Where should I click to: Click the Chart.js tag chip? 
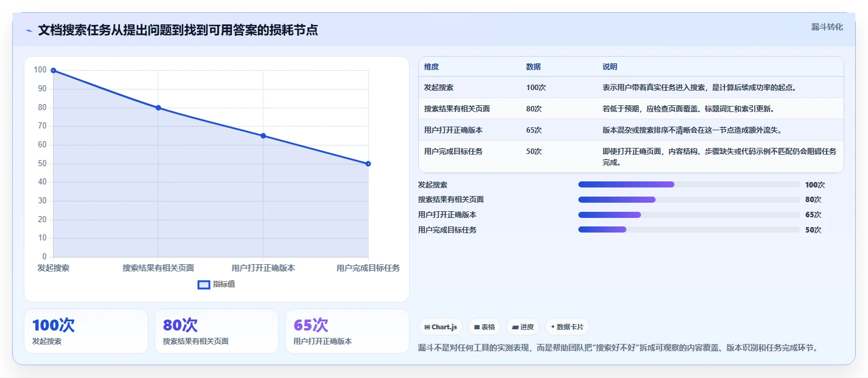click(x=441, y=327)
